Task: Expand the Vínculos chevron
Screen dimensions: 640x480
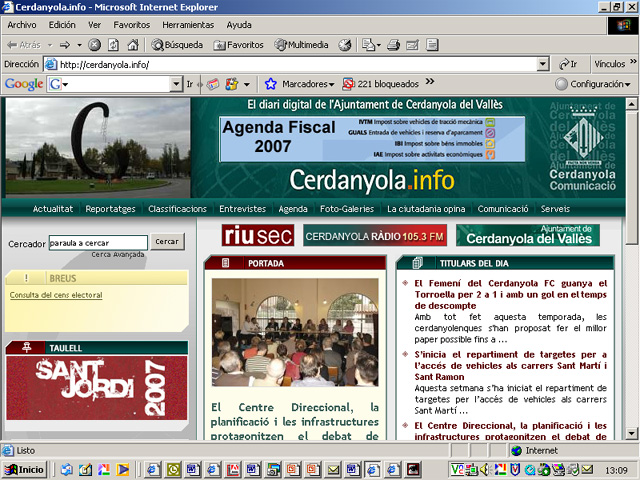Action: coord(633,61)
